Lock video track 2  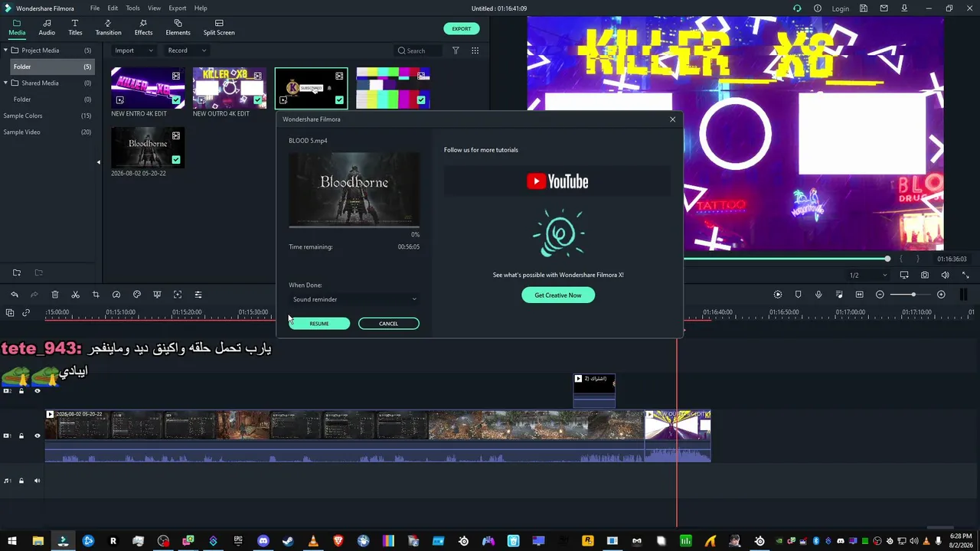[21, 391]
